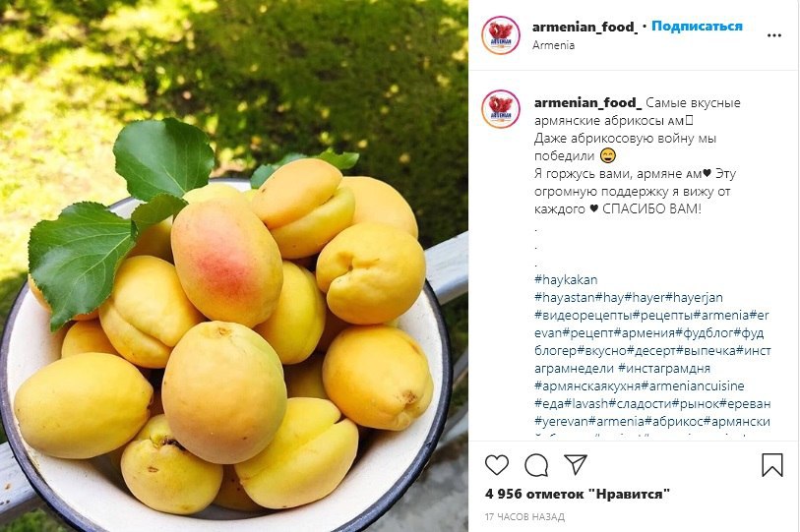Open the #армянскаякухня hashtag
Screen dimensions: 800x532
click(x=587, y=386)
